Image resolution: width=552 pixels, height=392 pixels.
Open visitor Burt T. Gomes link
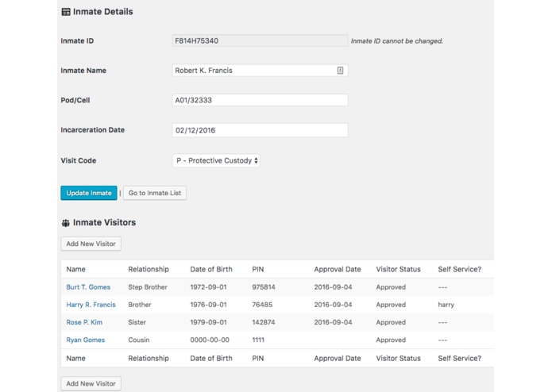[88, 287]
